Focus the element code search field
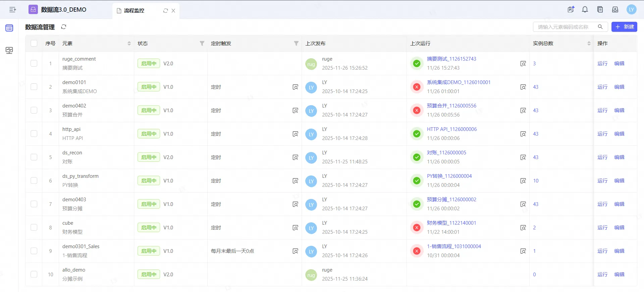 pos(563,27)
